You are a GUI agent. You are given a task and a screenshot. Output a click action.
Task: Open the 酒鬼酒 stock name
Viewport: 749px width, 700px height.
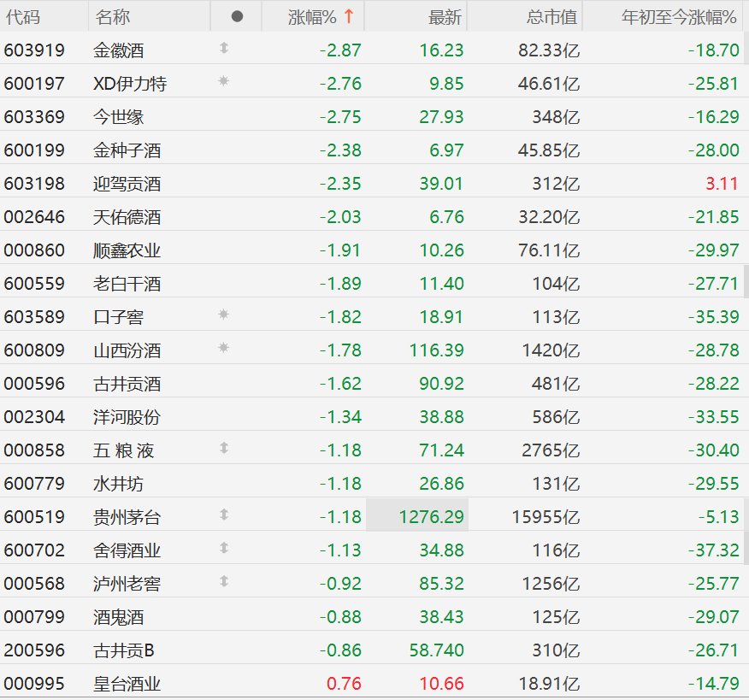tap(119, 617)
